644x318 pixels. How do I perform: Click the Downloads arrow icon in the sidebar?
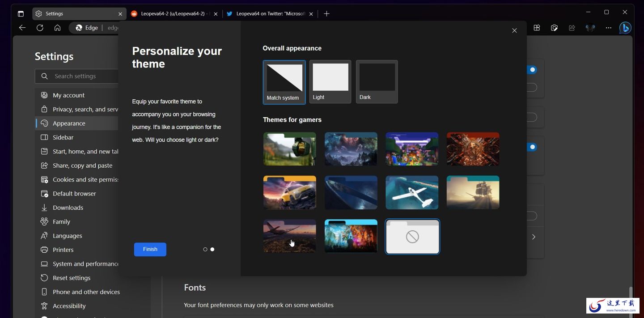[x=44, y=208]
